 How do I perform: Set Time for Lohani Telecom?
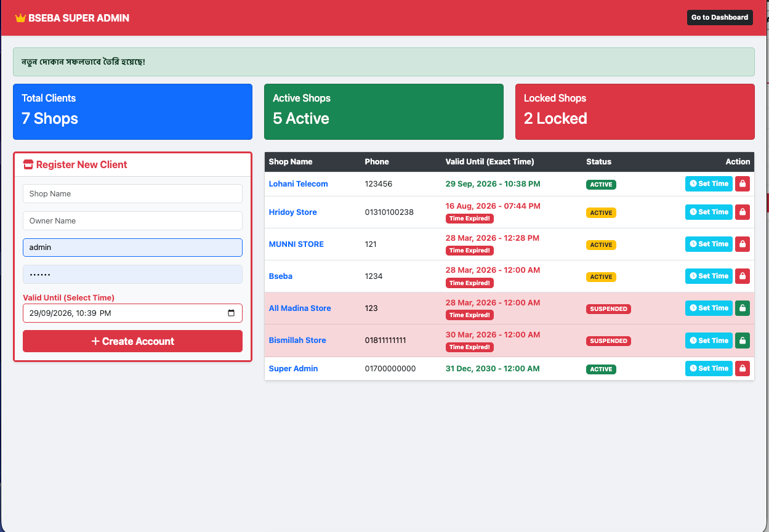(709, 183)
